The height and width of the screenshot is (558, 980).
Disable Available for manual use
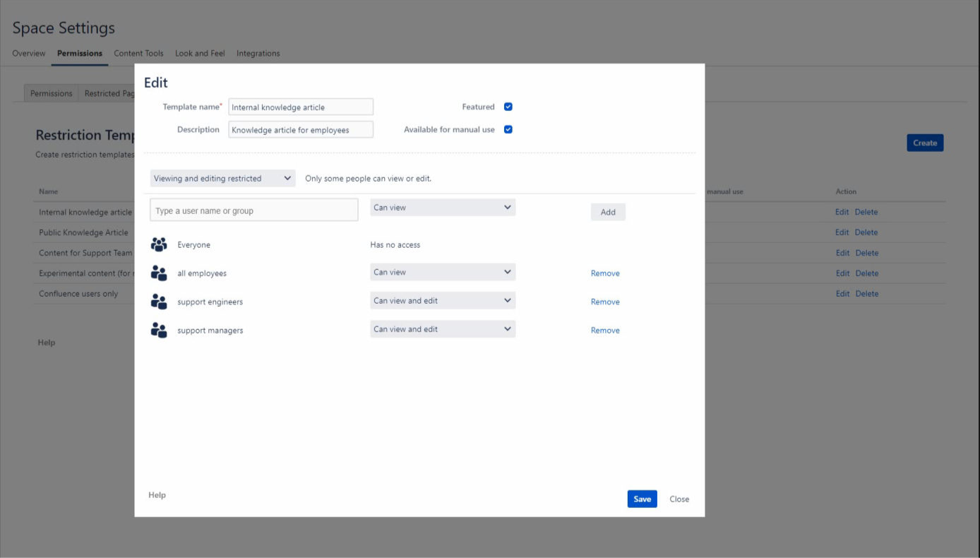(x=508, y=129)
